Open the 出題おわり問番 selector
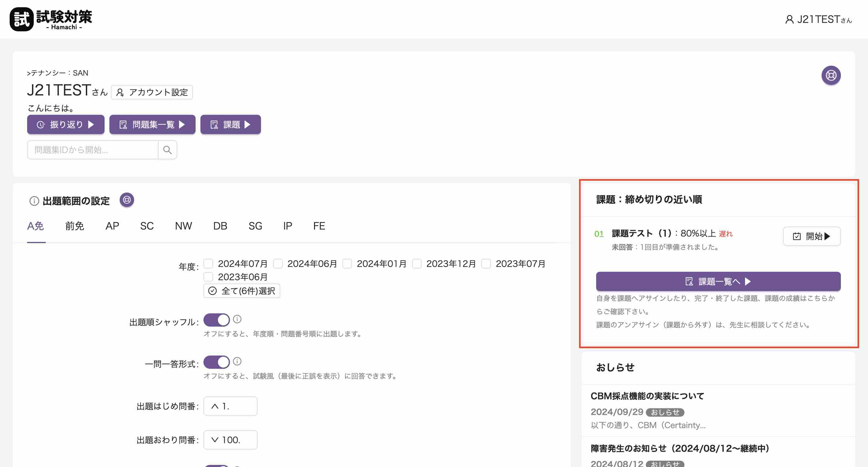 [x=231, y=440]
